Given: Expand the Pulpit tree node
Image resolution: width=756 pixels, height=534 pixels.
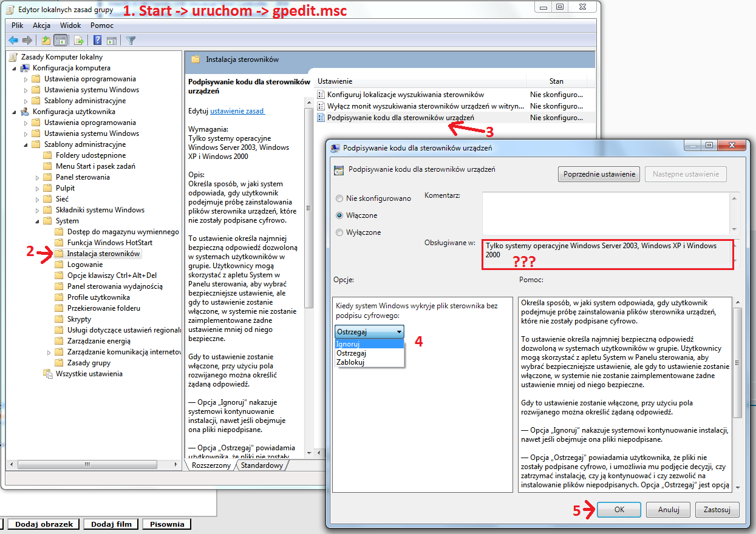Looking at the screenshot, I should (x=37, y=188).
